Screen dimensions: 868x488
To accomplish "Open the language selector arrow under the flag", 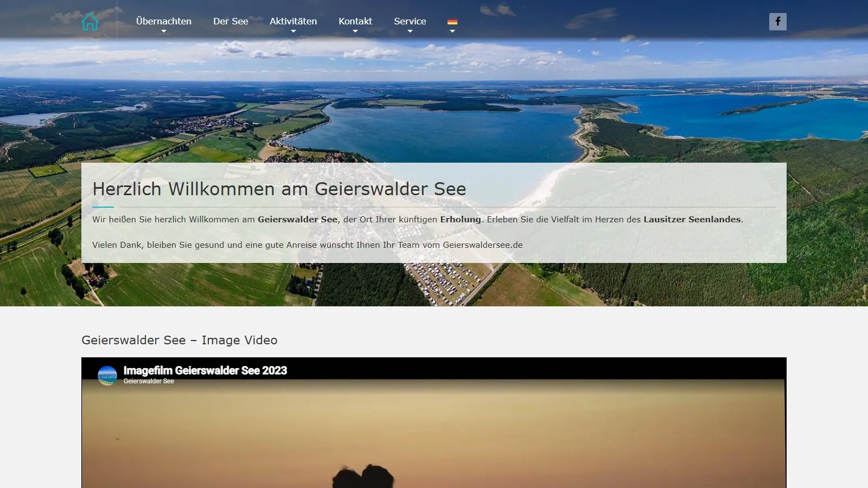I will (x=452, y=31).
